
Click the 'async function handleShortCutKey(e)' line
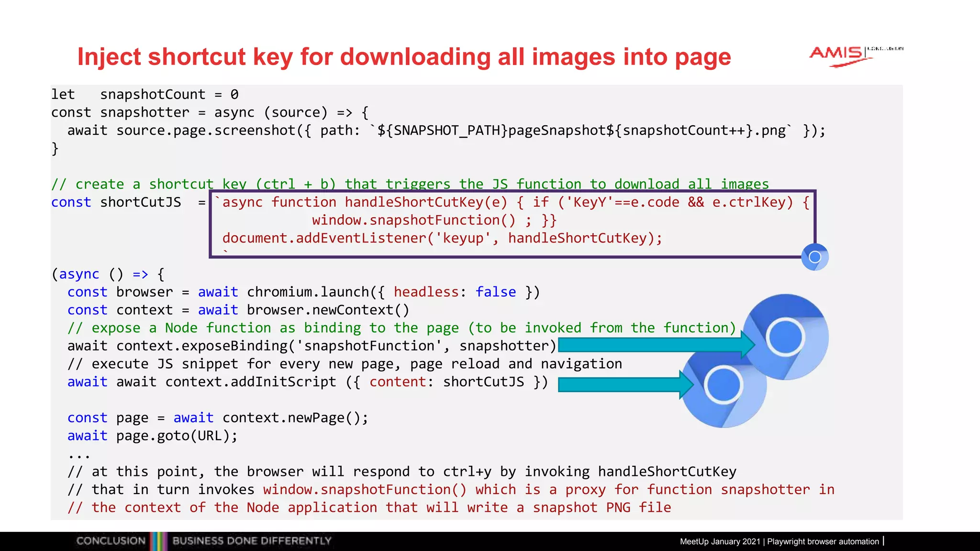point(512,202)
